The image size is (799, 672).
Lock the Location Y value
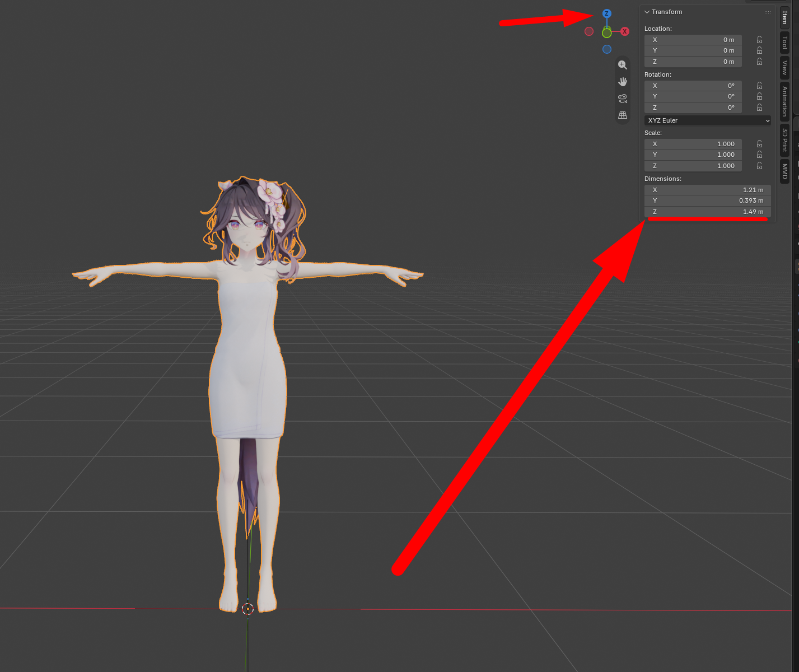click(759, 50)
